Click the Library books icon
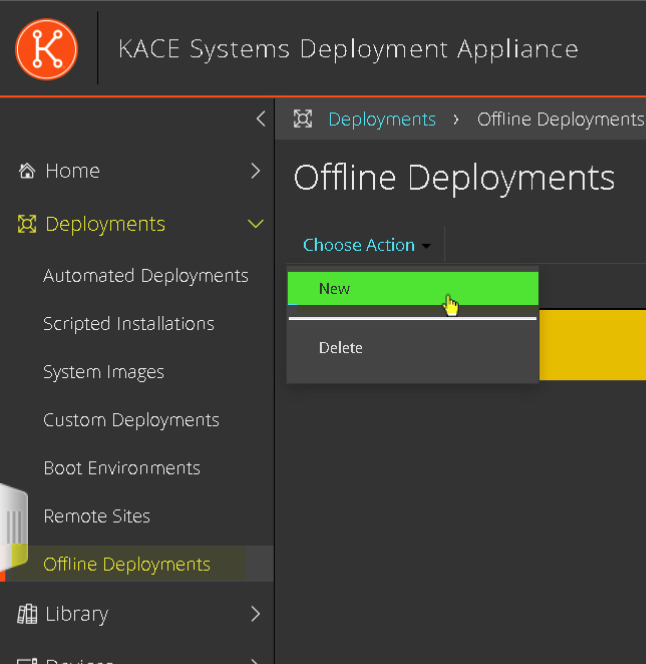The height and width of the screenshot is (664, 646). pyautogui.click(x=27, y=614)
